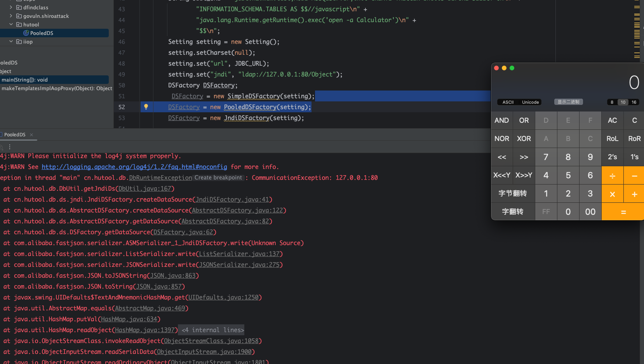Click the 字翻转 word flip key
Image resolution: width=644 pixels, height=364 pixels.
(513, 212)
